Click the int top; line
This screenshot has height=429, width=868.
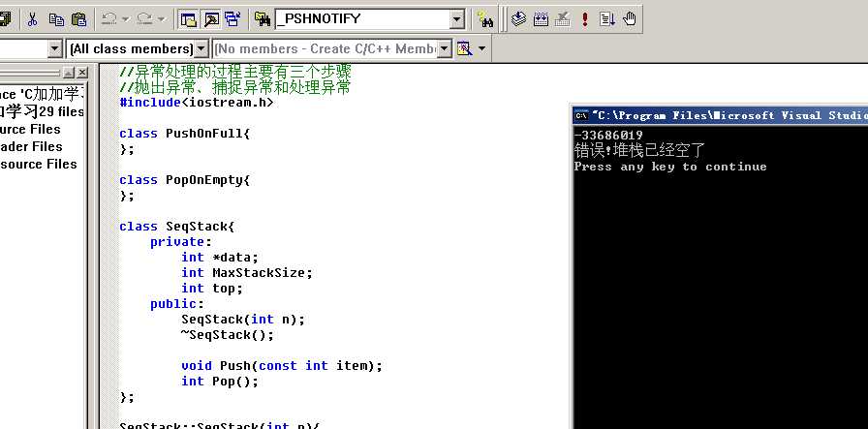pos(212,289)
